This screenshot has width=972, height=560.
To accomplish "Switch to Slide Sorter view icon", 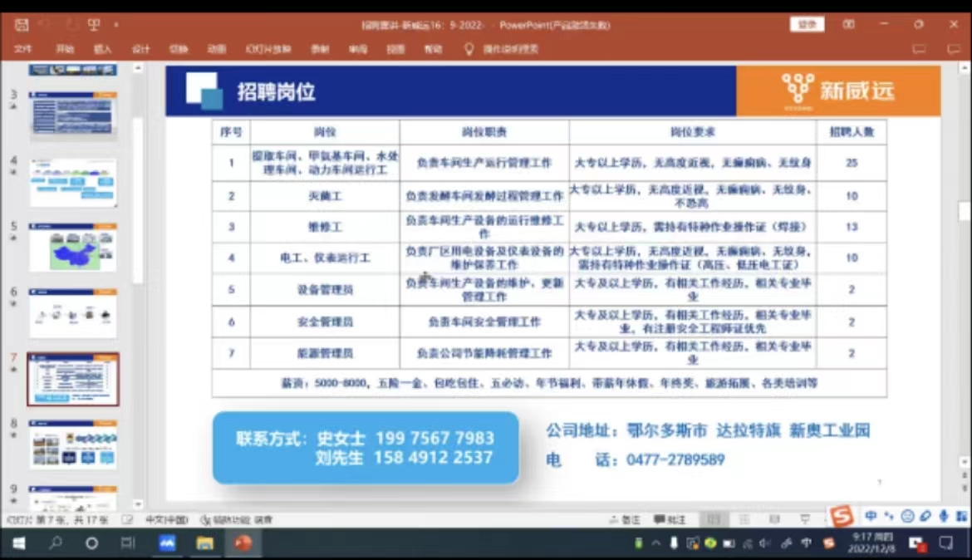I will (x=744, y=519).
